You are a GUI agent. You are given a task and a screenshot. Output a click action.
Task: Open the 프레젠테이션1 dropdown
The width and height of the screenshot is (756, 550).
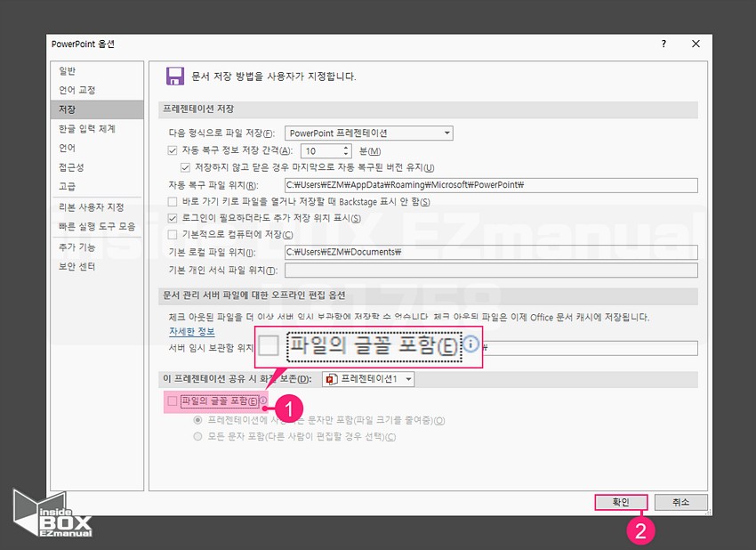point(368,379)
